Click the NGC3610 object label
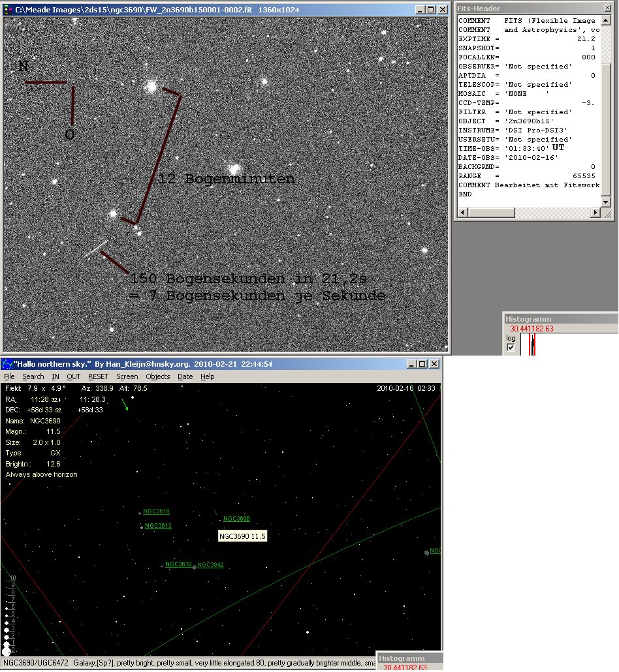 pyautogui.click(x=178, y=564)
